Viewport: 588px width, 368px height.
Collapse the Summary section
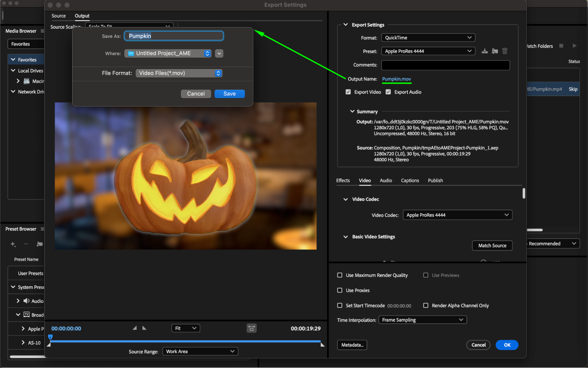pyautogui.click(x=352, y=111)
